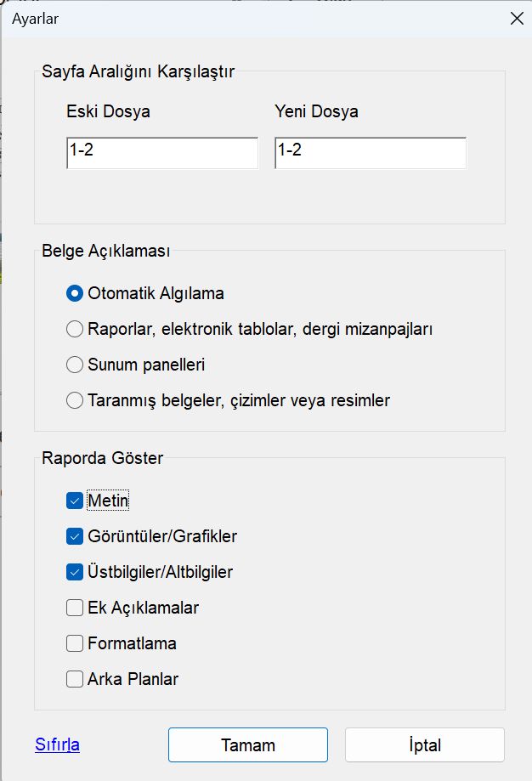Click the Eski Dosya page range field
This screenshot has width=532, height=781.
click(161, 153)
